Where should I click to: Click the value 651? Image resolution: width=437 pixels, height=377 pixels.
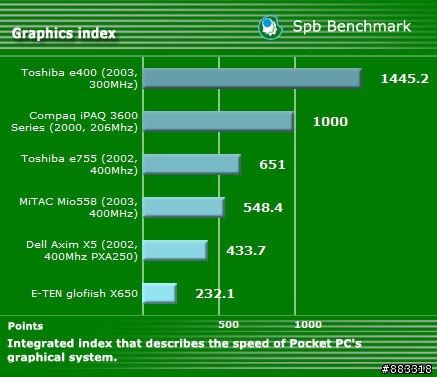[x=272, y=165]
